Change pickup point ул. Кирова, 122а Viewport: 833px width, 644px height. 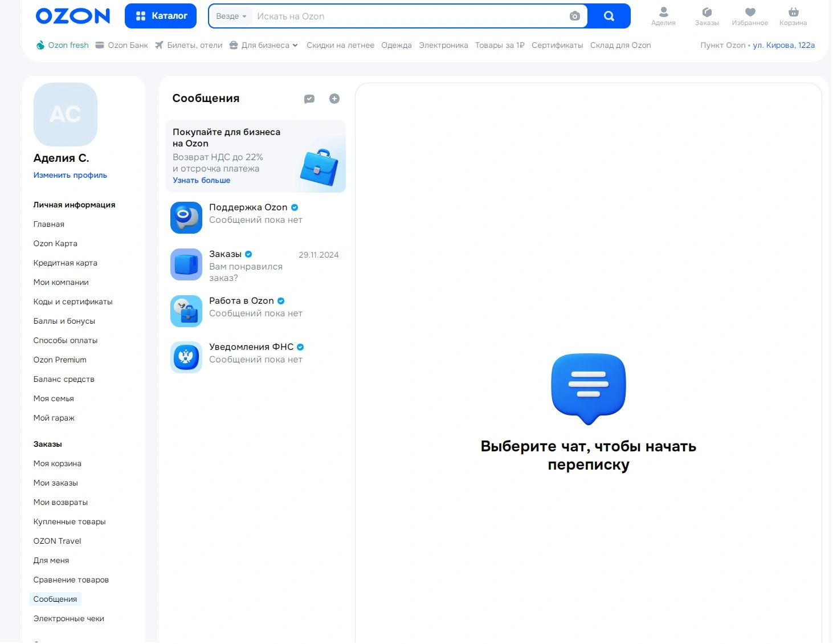[x=783, y=45]
